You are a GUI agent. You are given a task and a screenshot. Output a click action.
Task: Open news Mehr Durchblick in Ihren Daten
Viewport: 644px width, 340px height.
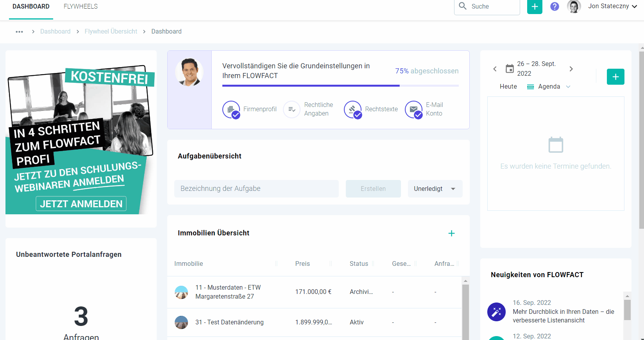coord(563,316)
